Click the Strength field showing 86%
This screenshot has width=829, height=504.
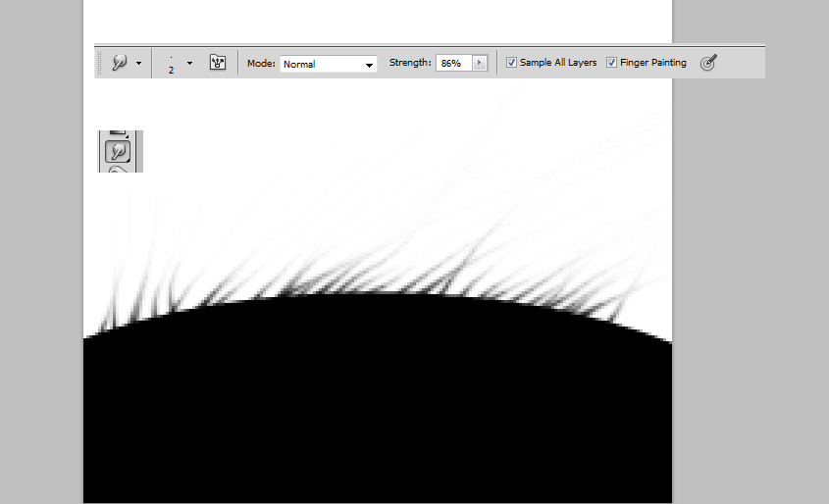454,63
